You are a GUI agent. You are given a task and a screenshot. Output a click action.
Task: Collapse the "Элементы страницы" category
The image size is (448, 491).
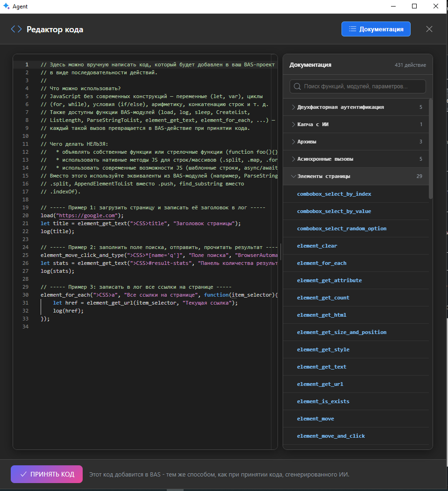click(356, 176)
